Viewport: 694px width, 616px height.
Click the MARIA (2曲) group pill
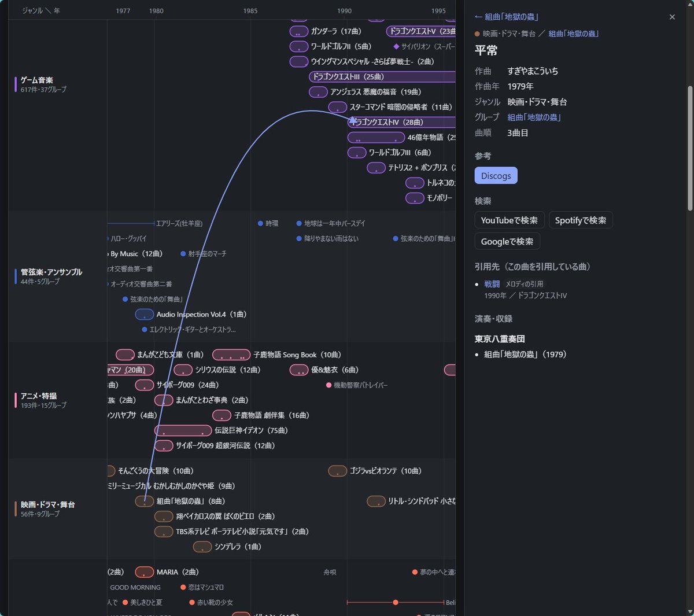[145, 572]
